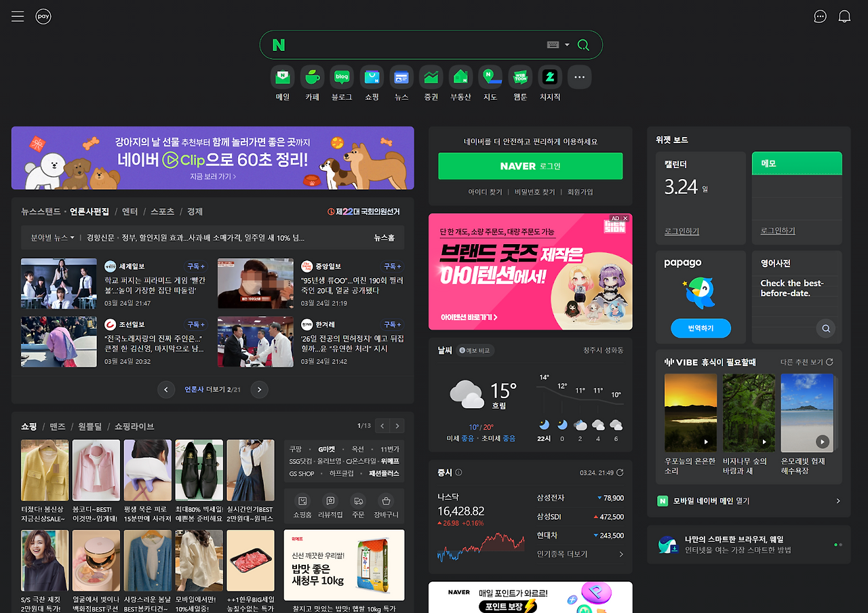Screen dimensions: 868x613
Task: Click the NAVER 로그인 button
Action: [x=530, y=166]
